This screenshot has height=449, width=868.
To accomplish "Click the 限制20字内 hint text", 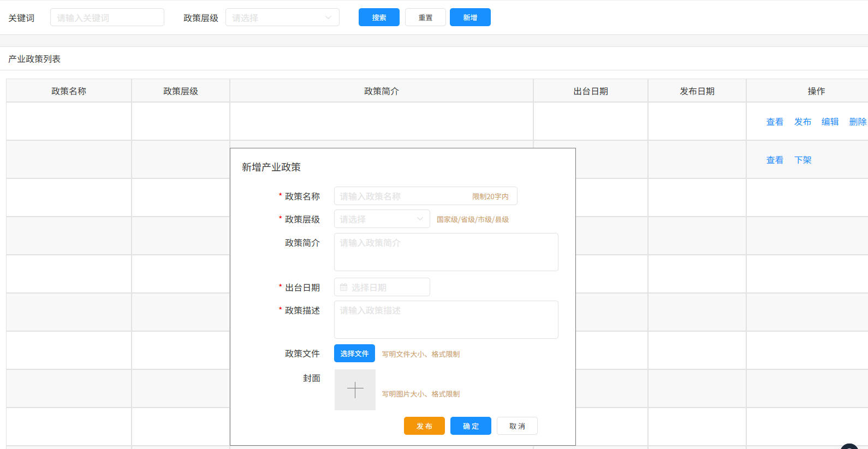I will coord(490,196).
